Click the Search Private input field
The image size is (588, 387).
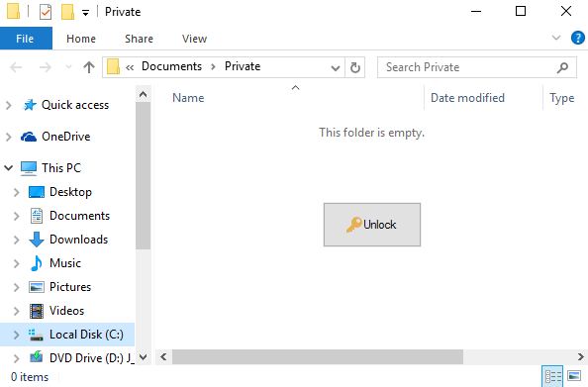pos(469,67)
